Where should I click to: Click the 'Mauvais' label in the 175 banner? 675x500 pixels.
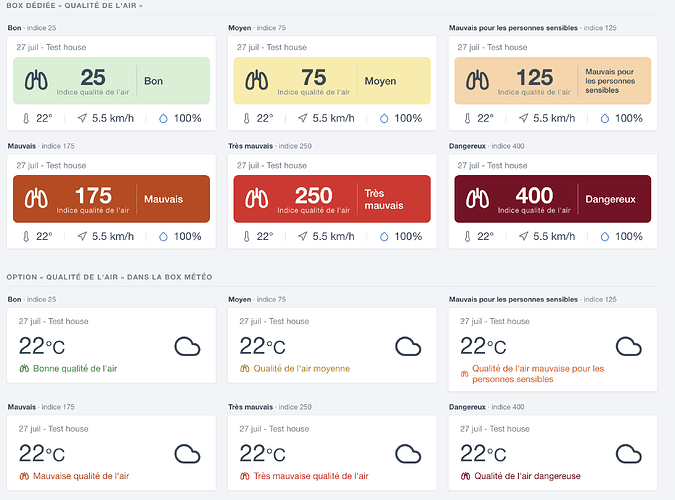coord(164,199)
